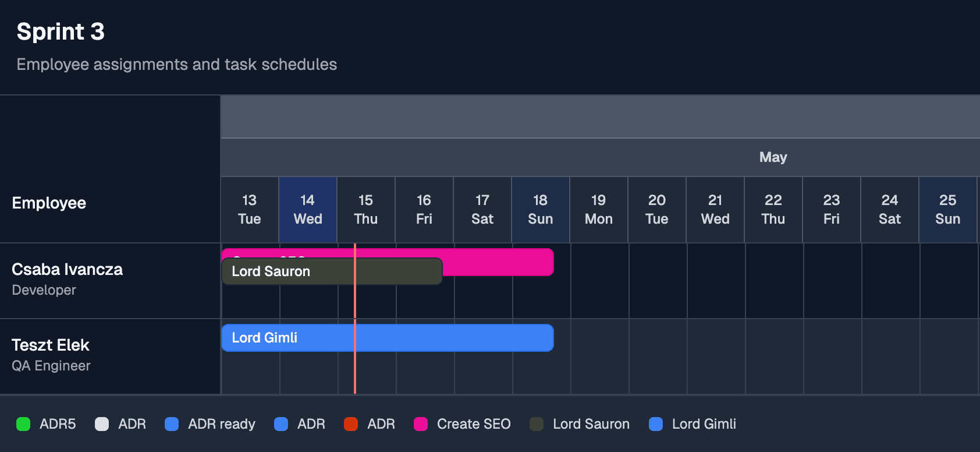Select the 23 Fri date column header
Viewport: 980px width, 452px height.
click(x=832, y=210)
